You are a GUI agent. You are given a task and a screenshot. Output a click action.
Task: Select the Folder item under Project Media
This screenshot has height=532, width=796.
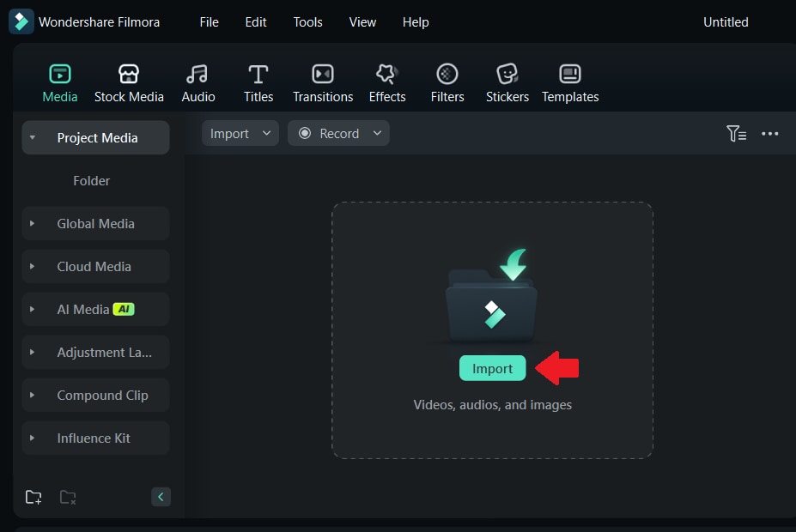pos(91,181)
